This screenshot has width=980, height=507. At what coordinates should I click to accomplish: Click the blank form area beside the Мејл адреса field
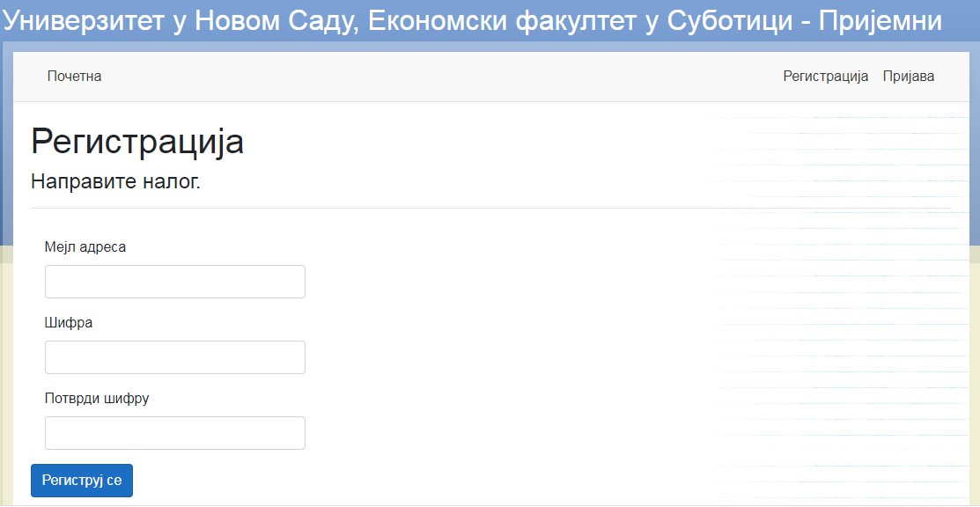[x=500, y=282]
